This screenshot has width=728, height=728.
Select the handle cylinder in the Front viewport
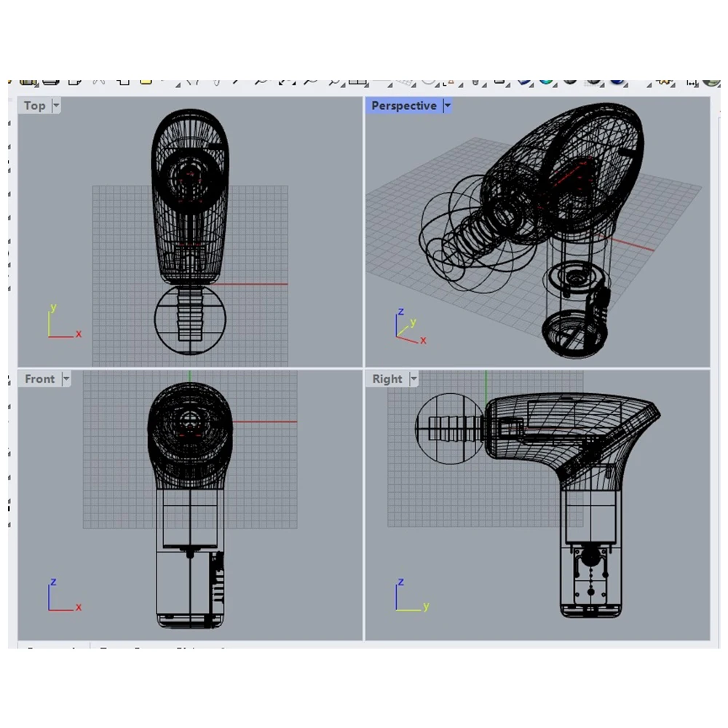(190, 557)
